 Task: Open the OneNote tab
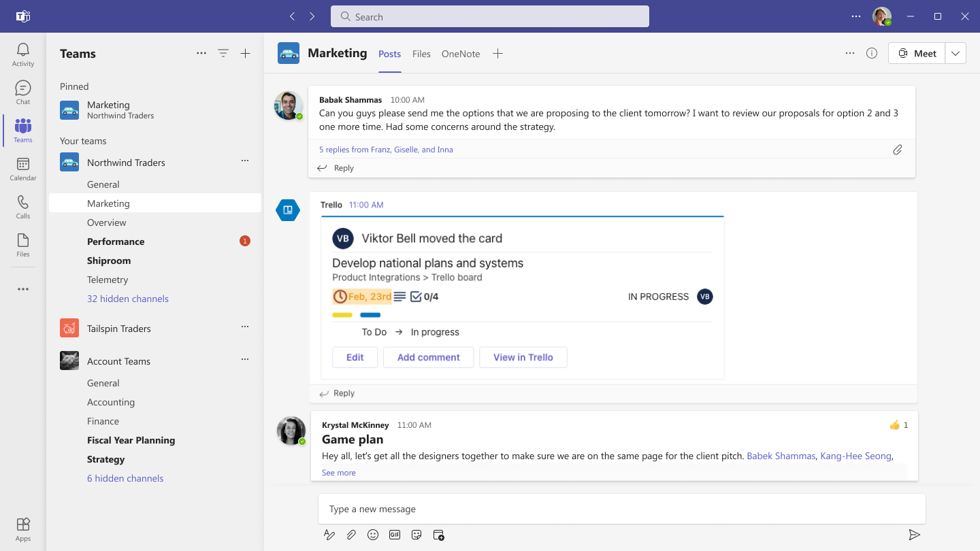tap(461, 54)
